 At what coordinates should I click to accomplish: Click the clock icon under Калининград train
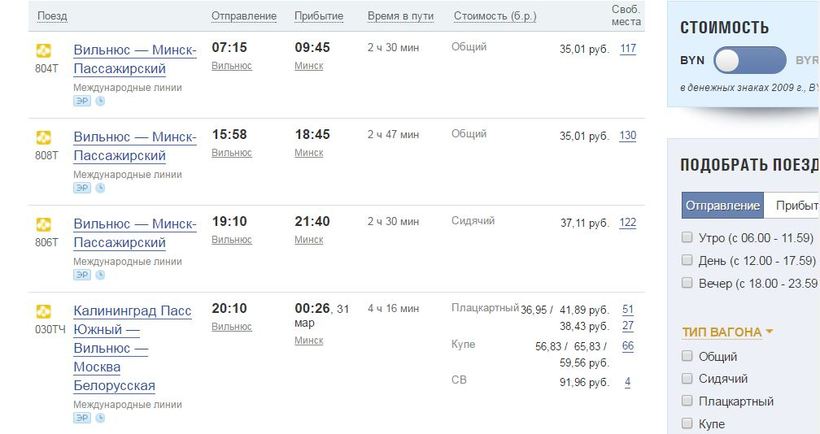(x=99, y=418)
